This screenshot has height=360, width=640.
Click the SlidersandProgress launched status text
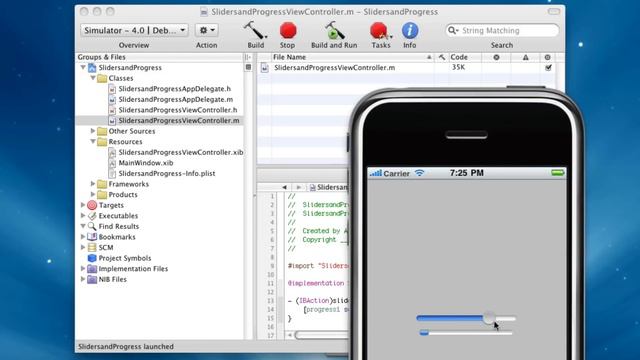tap(126, 347)
